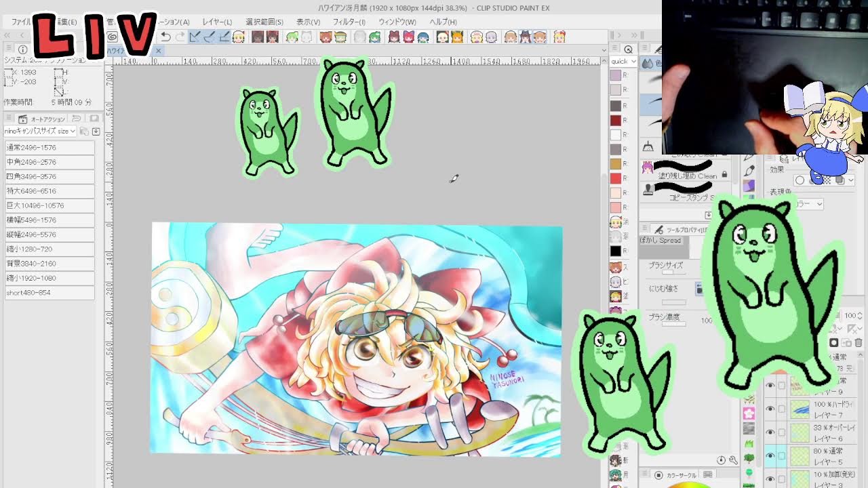Click the spiral Clip Studio icon
Screen dimensions: 868x488
tap(113, 37)
